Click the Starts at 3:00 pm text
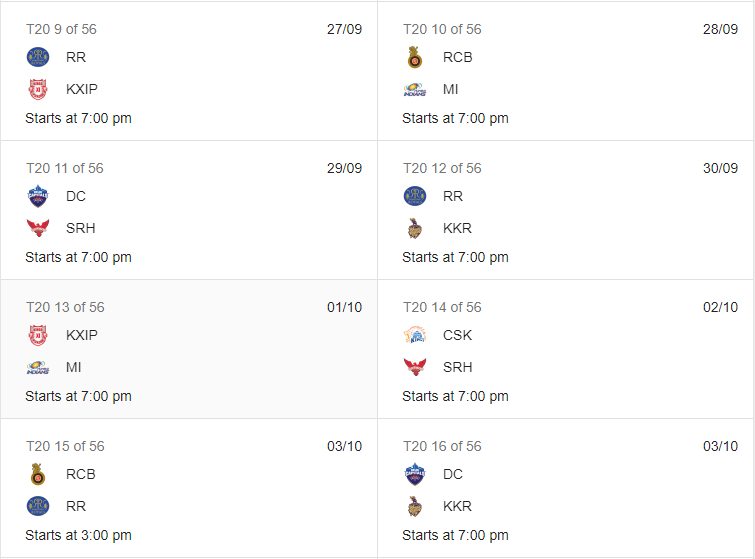Viewport: 755px width, 559px height. [78, 535]
